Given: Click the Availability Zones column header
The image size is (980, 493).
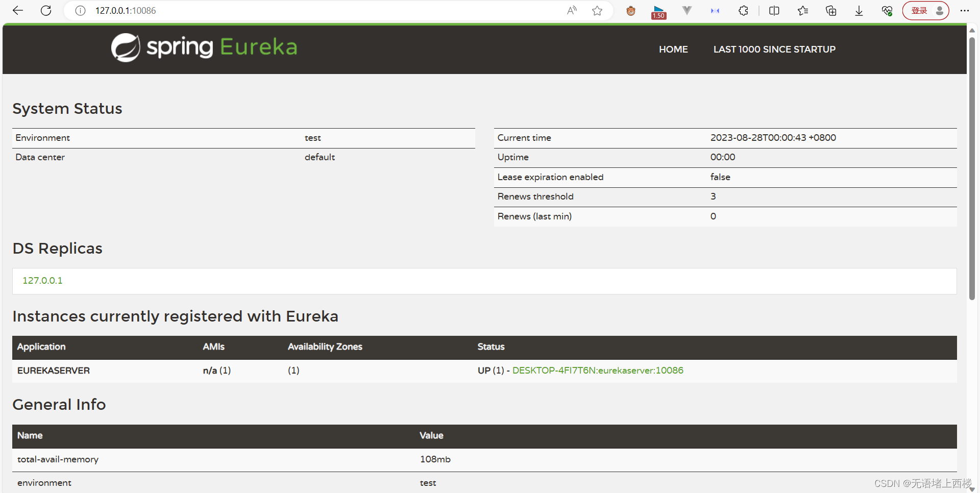Looking at the screenshot, I should (325, 347).
